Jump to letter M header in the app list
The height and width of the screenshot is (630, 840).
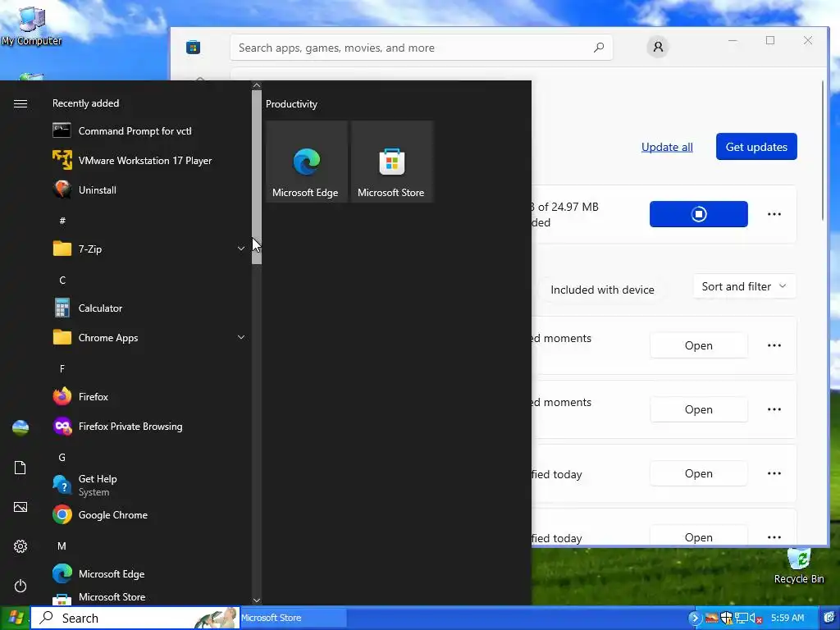(x=62, y=546)
